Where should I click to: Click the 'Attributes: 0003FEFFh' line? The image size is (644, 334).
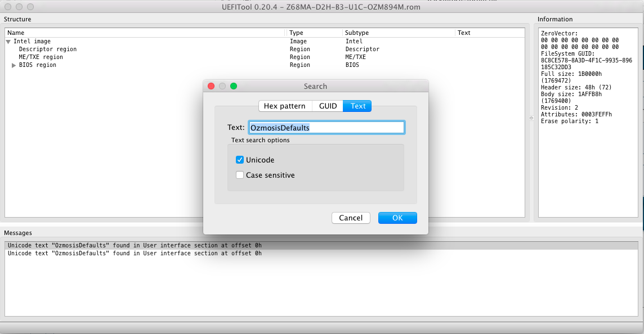[x=576, y=115]
